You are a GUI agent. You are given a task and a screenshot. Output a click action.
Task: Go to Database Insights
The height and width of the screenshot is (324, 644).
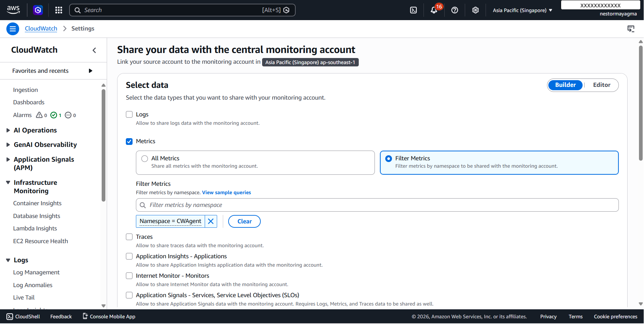(37, 216)
